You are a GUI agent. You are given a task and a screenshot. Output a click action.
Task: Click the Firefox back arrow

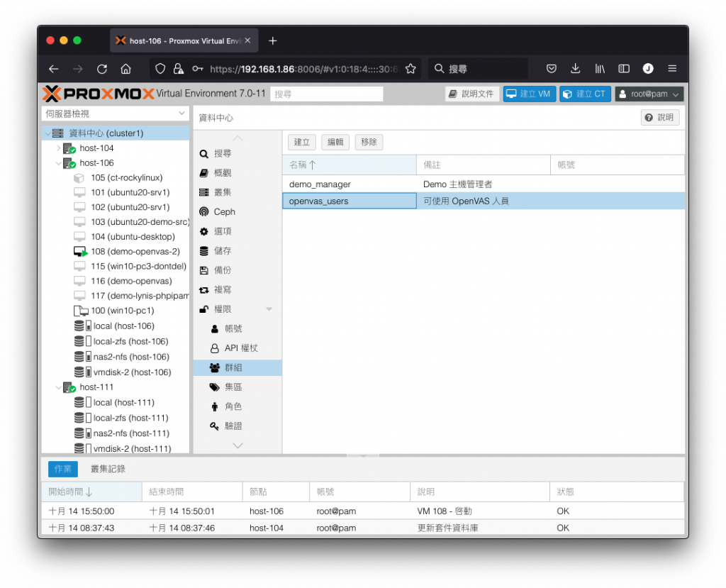54,69
